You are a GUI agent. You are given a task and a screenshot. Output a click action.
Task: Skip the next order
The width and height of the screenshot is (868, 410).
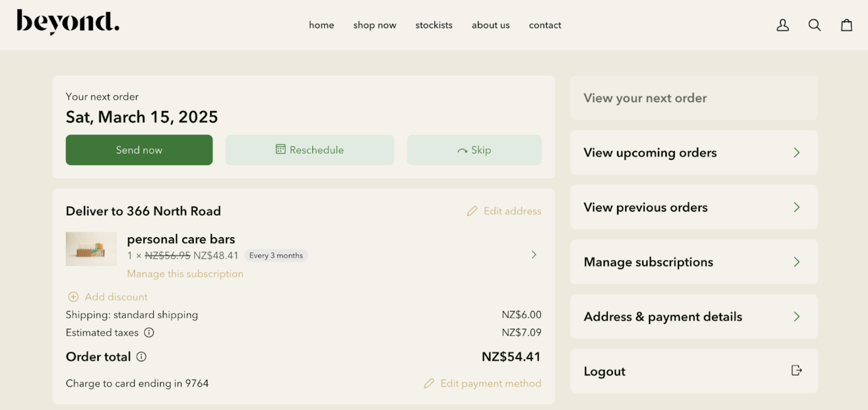coord(474,150)
